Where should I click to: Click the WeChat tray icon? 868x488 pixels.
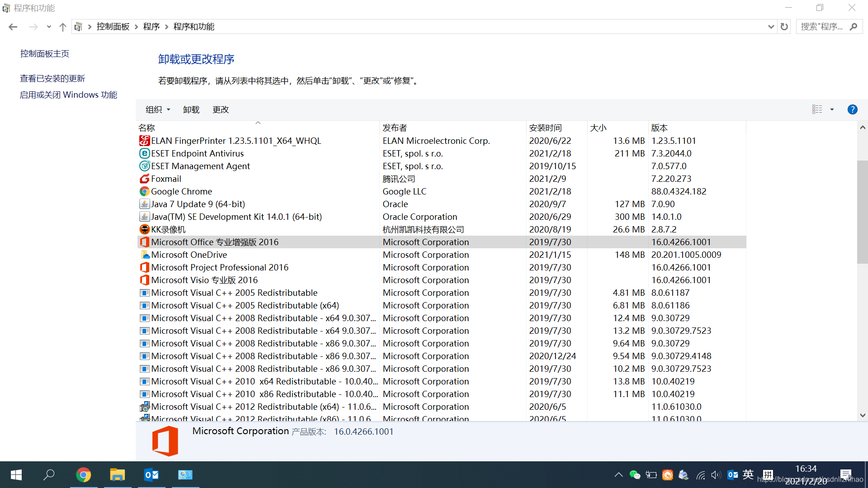coord(635,474)
